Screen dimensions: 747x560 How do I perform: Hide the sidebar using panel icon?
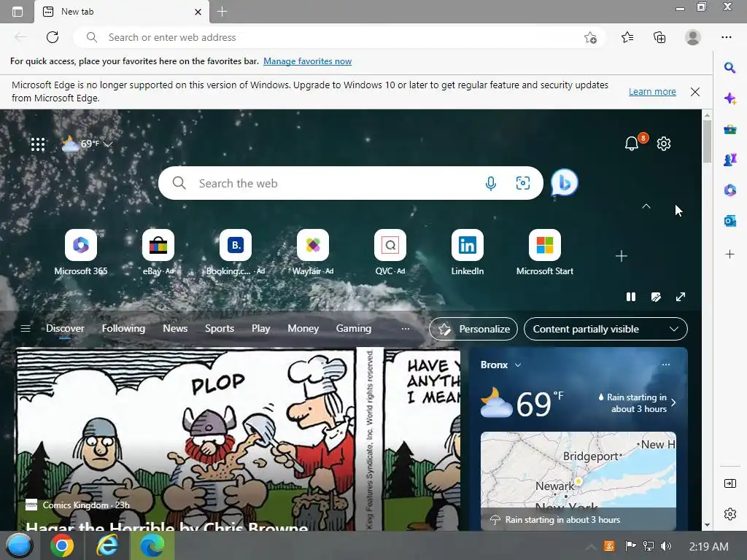729,484
